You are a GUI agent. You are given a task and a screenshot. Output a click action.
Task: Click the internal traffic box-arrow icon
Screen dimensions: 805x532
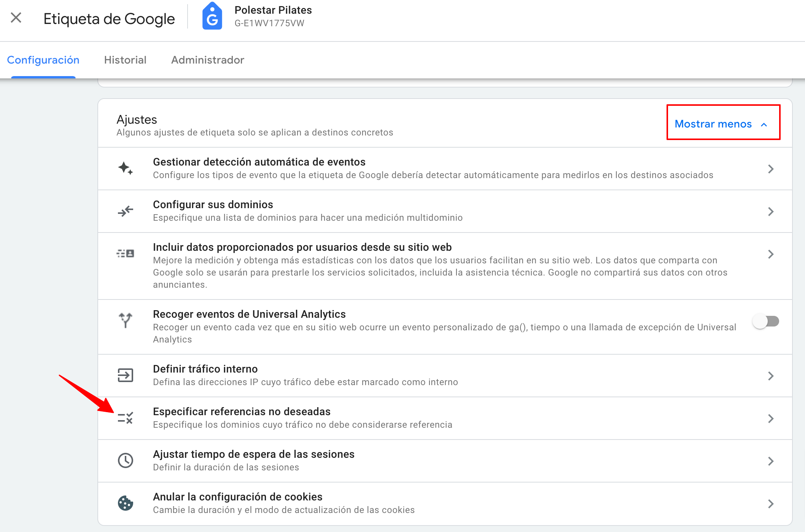(x=125, y=375)
